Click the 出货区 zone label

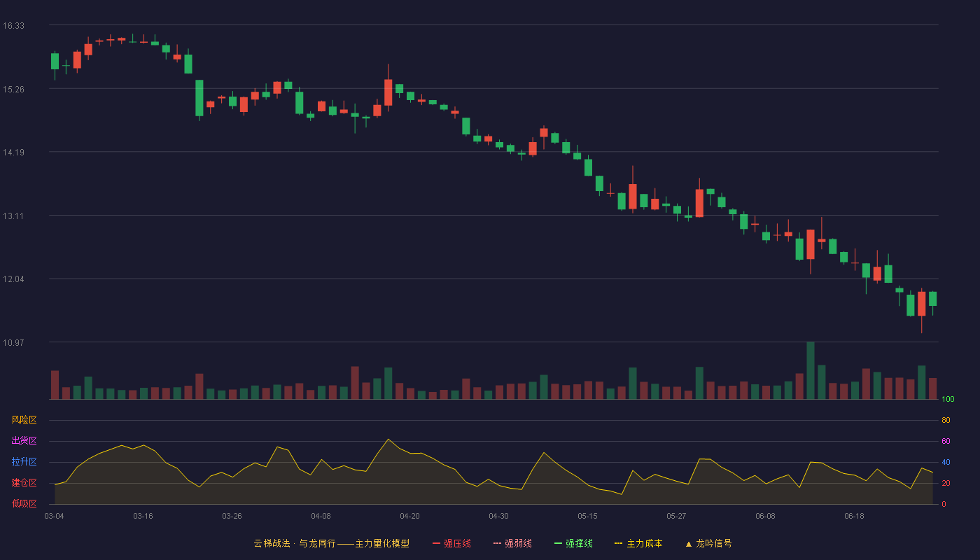point(24,441)
